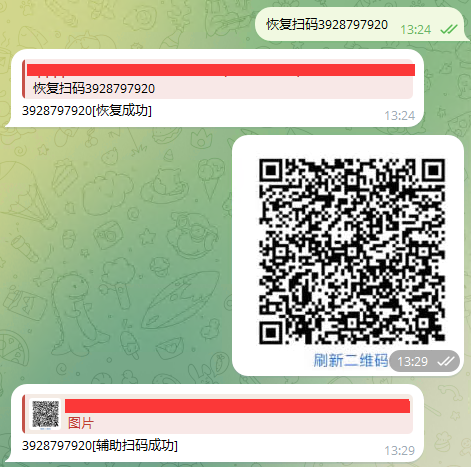Viewport: 471px width, 467px height.
Task: Select the message 3928797920[辅助扫码成功]
Action: pos(100,445)
